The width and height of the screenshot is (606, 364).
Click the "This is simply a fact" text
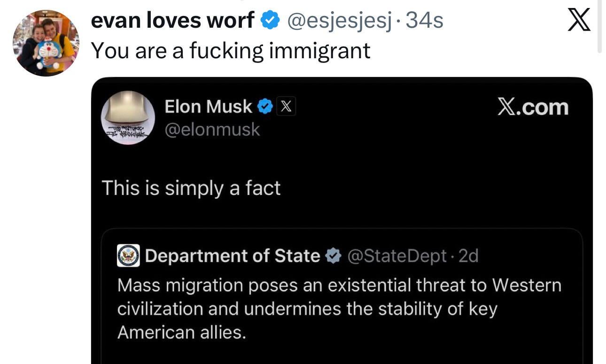tap(191, 188)
